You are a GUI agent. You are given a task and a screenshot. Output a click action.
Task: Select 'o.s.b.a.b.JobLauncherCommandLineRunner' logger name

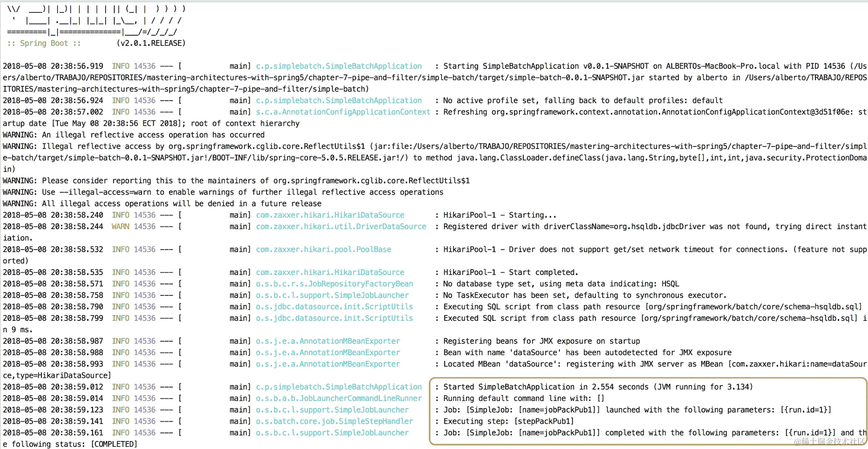(x=339, y=399)
